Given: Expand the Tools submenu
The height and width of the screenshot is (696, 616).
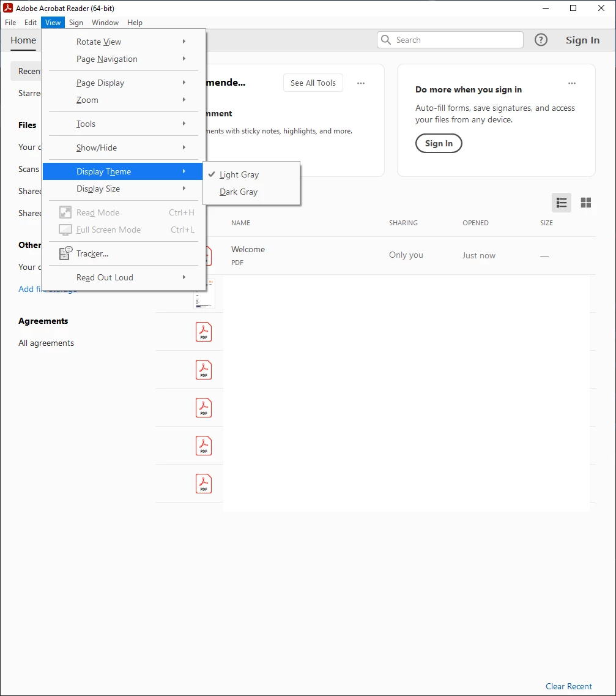Looking at the screenshot, I should 122,124.
